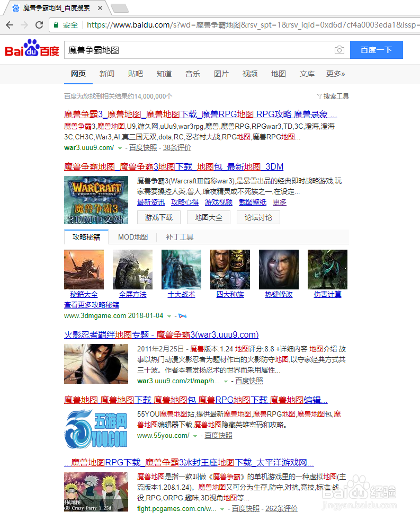Close the 魔兽争霸地图 browser tab
The height and width of the screenshot is (520, 420).
point(100,7)
